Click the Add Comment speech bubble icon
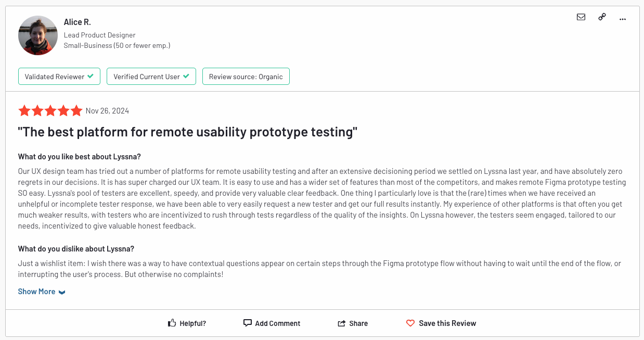644x340 pixels. tap(248, 323)
